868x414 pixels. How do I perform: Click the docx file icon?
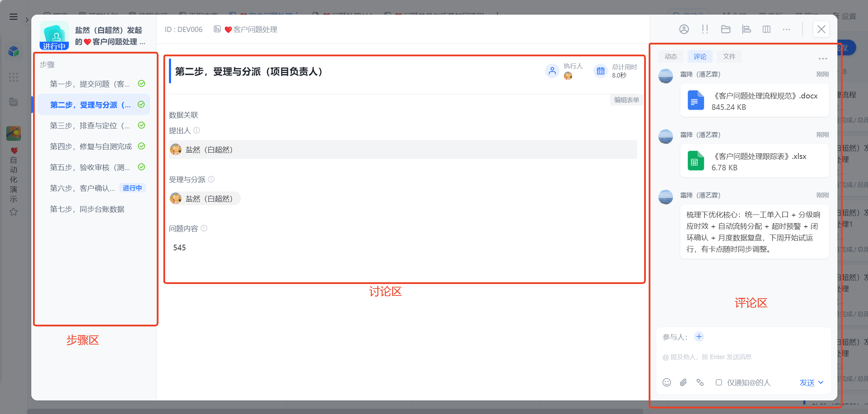[x=696, y=100]
